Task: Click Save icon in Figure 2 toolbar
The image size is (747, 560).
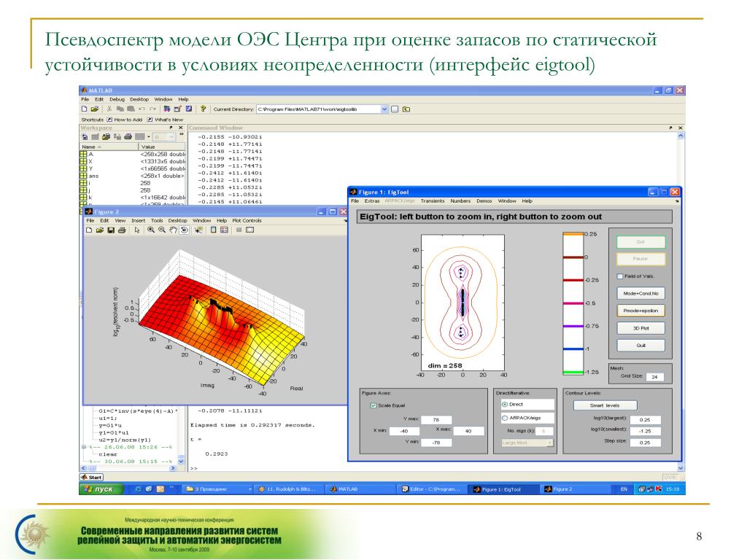Action: (111, 230)
